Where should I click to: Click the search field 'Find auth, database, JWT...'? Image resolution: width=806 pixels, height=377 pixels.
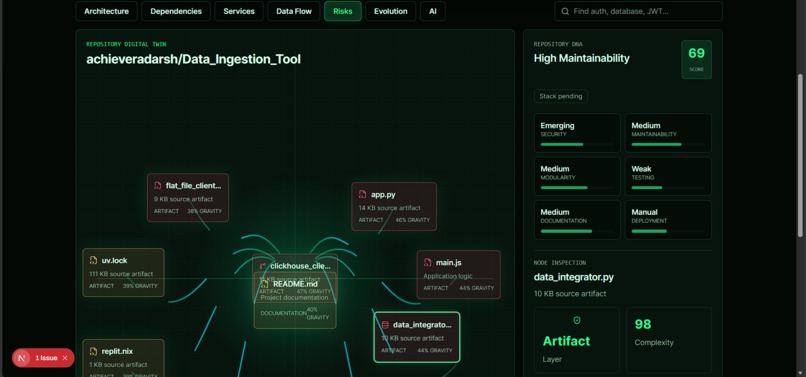tap(638, 11)
